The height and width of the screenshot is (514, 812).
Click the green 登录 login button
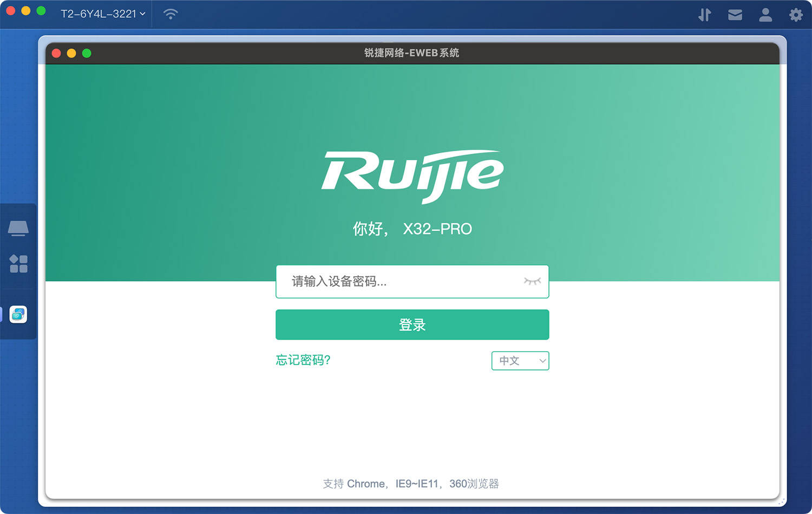click(x=412, y=325)
